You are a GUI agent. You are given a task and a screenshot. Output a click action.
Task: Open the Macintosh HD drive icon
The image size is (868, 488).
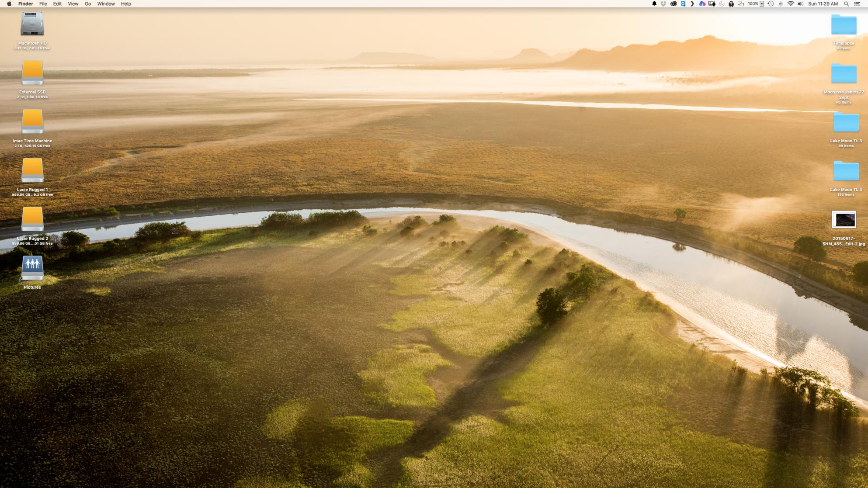[32, 24]
